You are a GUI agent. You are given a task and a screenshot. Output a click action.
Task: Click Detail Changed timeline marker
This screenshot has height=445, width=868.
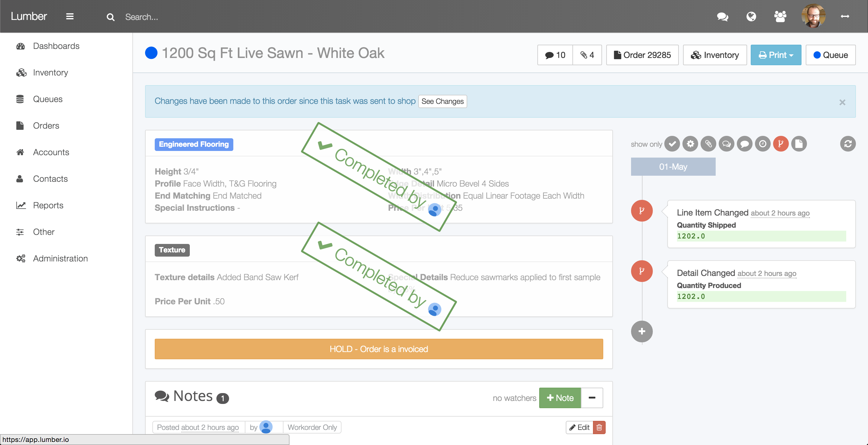(x=642, y=271)
